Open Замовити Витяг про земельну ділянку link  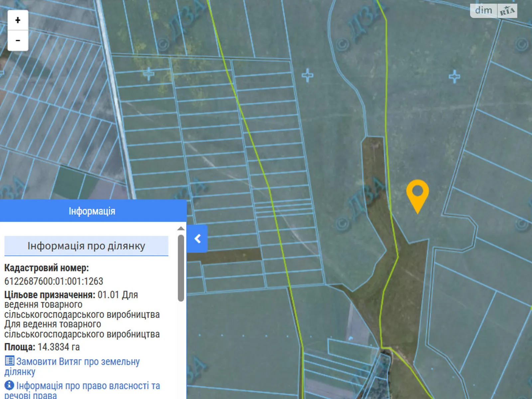pos(72,366)
